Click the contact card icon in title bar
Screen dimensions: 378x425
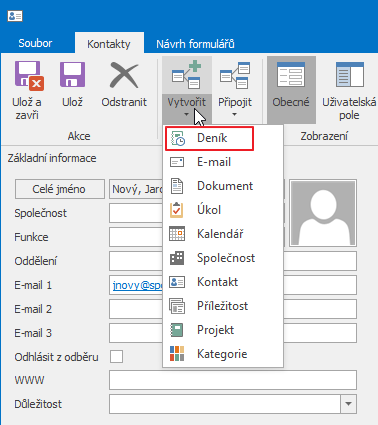click(x=15, y=16)
